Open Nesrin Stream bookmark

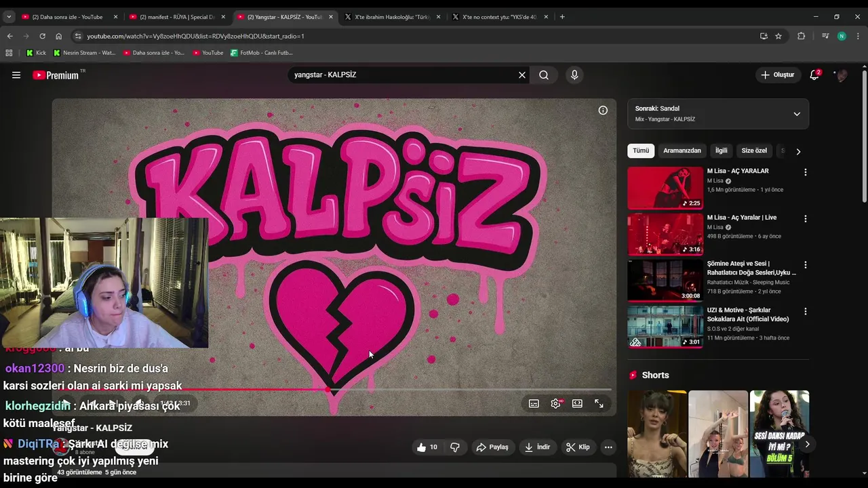85,53
